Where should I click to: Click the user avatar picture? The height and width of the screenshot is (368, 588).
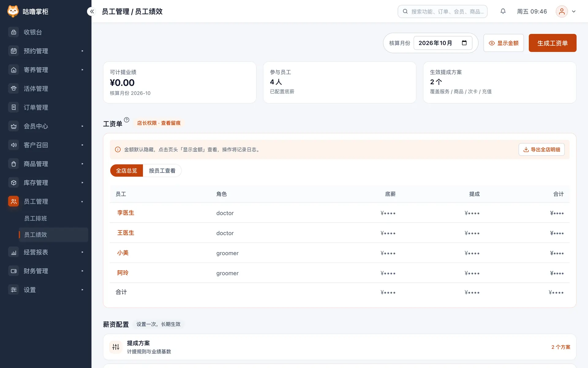pyautogui.click(x=562, y=12)
